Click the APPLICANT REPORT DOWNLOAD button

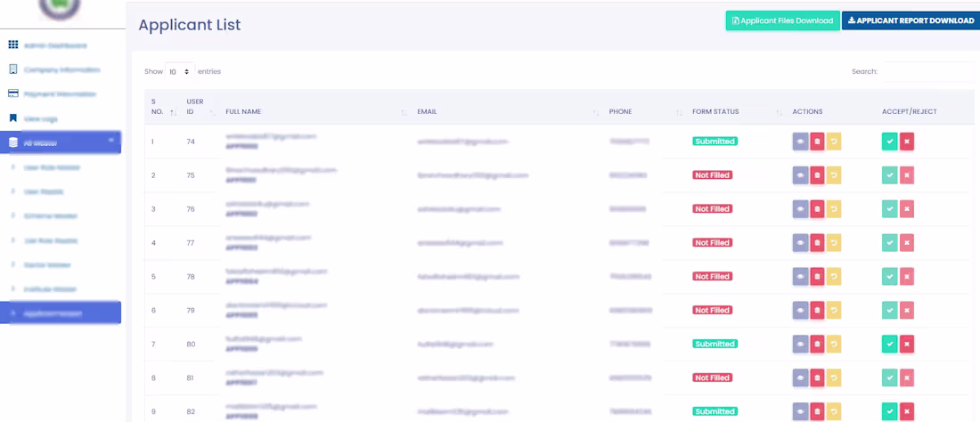pos(911,20)
